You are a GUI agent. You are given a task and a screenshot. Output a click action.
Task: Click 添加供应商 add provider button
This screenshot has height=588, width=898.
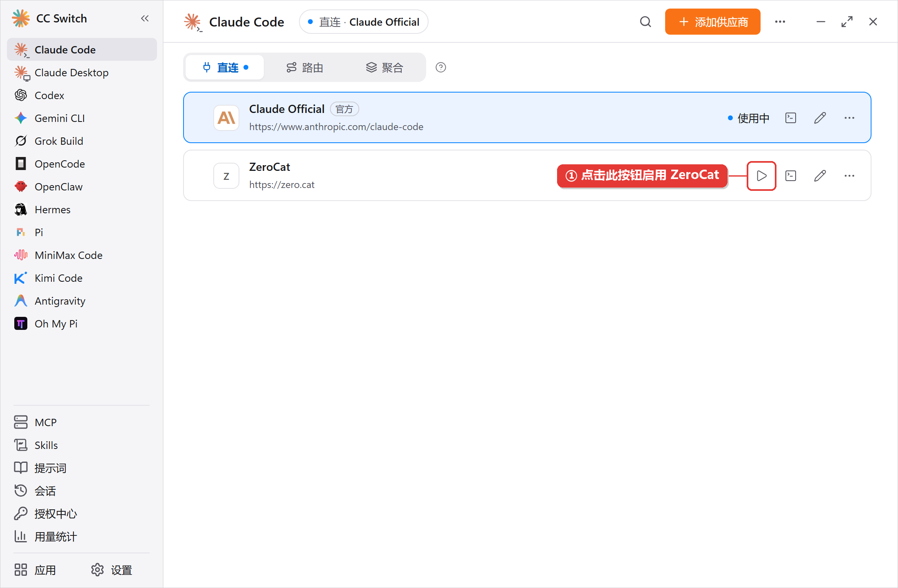(x=713, y=22)
